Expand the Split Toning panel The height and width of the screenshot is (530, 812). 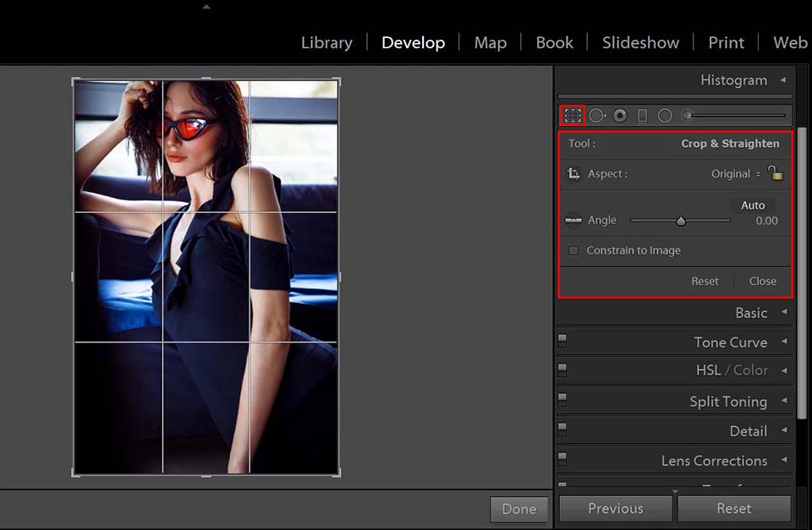click(784, 401)
